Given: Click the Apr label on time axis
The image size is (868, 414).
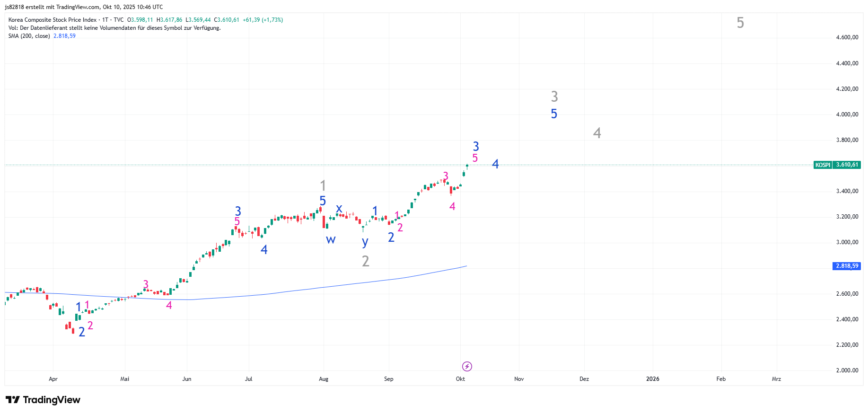Looking at the screenshot, I should click(x=53, y=379).
